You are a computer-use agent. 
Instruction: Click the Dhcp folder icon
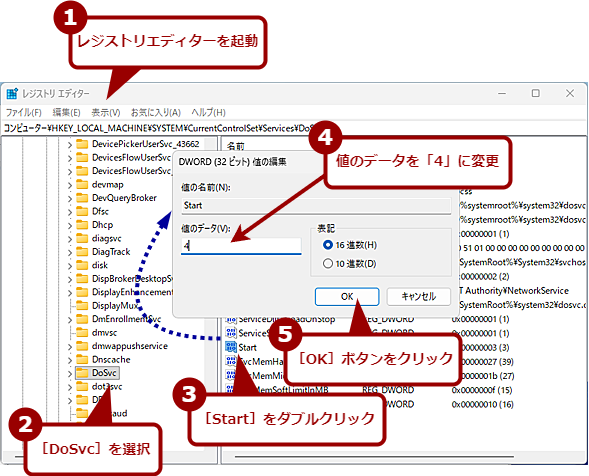coord(82,225)
